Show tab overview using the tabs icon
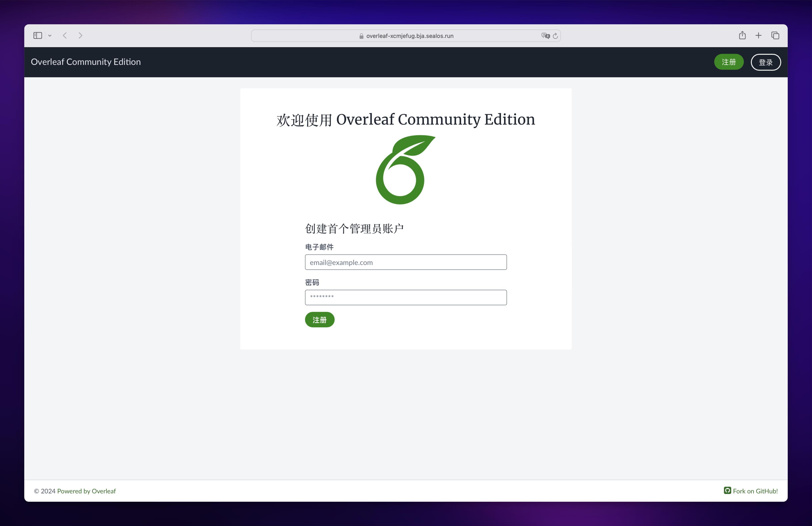Image resolution: width=812 pixels, height=526 pixels. (x=775, y=35)
